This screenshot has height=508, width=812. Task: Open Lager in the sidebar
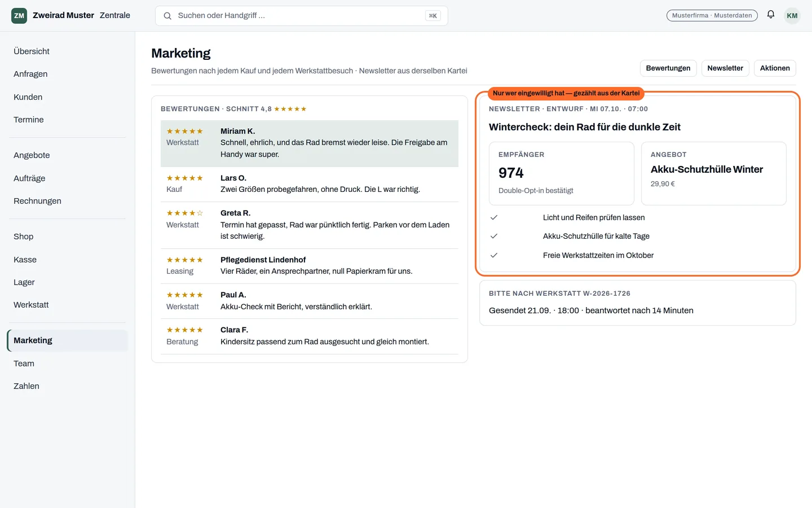68,282
